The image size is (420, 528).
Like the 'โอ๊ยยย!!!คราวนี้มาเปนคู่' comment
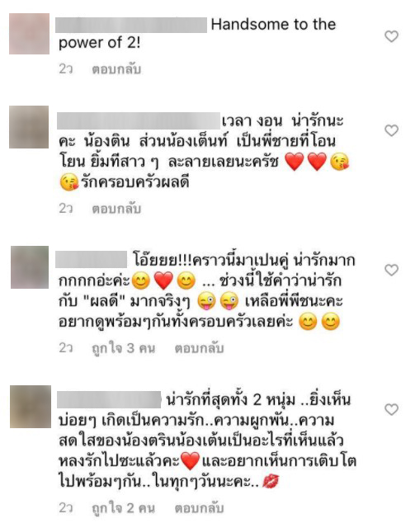pos(391,270)
